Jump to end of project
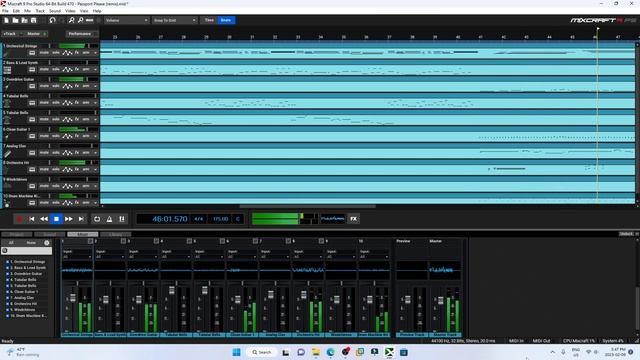640x360 pixels. click(81, 219)
